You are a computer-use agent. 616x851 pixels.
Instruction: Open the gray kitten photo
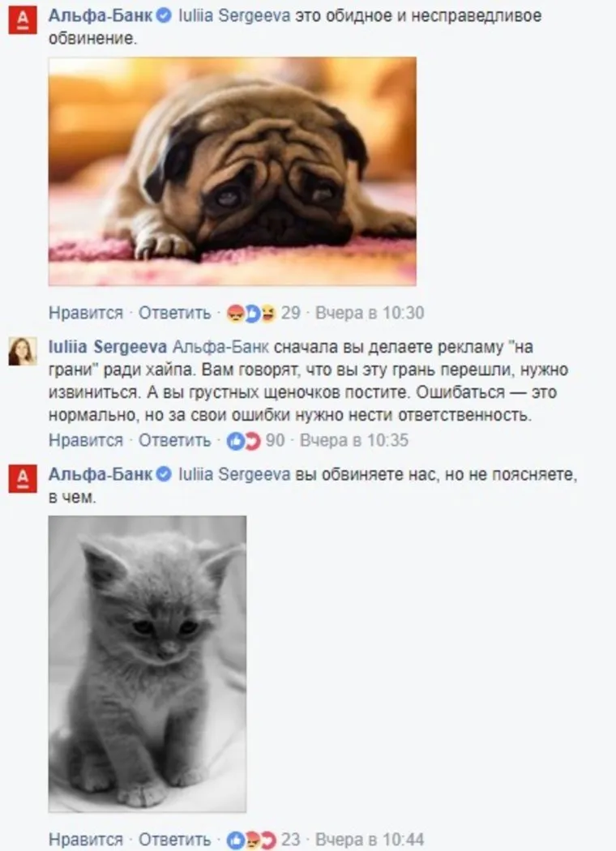pos(147,664)
